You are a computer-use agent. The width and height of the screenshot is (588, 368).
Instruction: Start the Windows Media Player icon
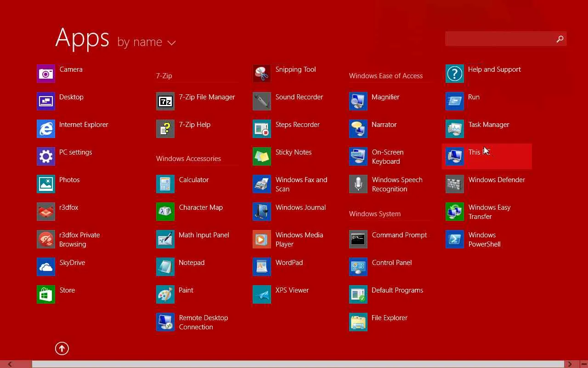point(262,239)
